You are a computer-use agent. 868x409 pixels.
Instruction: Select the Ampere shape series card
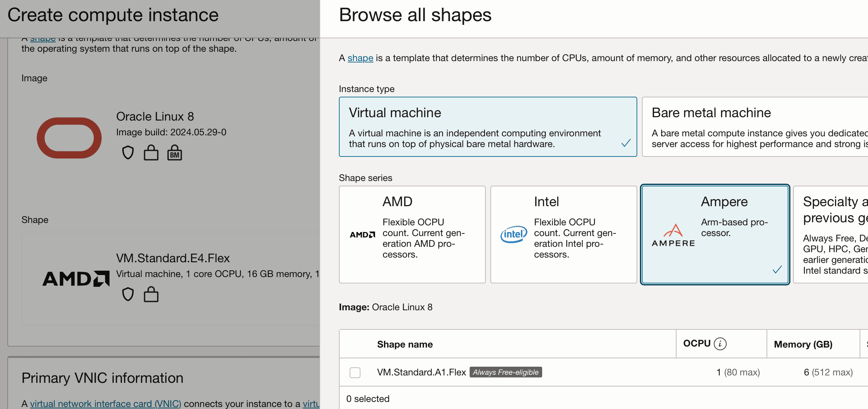tap(715, 234)
